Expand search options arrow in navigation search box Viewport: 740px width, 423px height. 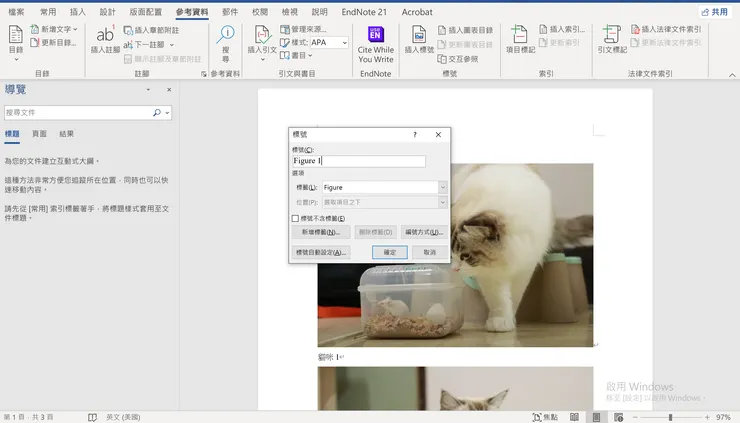pyautogui.click(x=167, y=113)
